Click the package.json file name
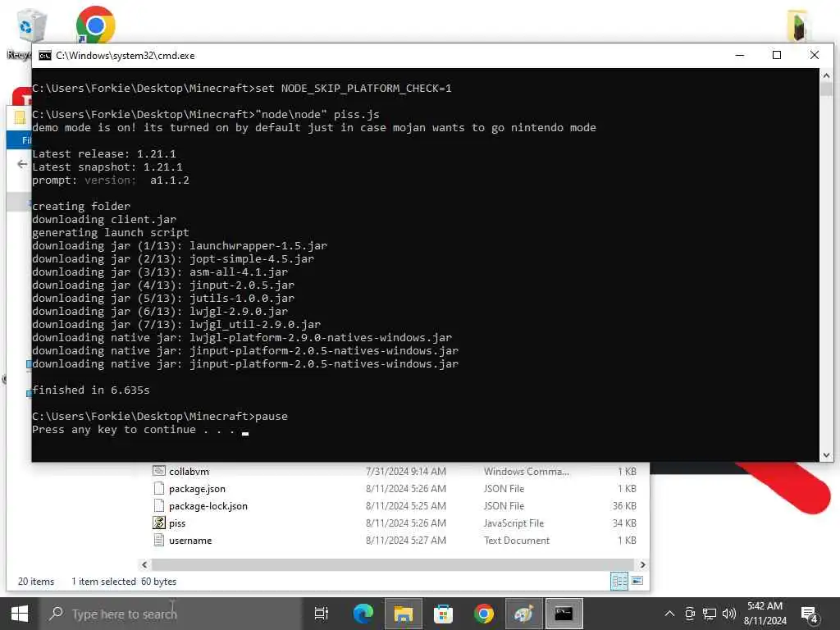The height and width of the screenshot is (630, 840). (x=197, y=489)
